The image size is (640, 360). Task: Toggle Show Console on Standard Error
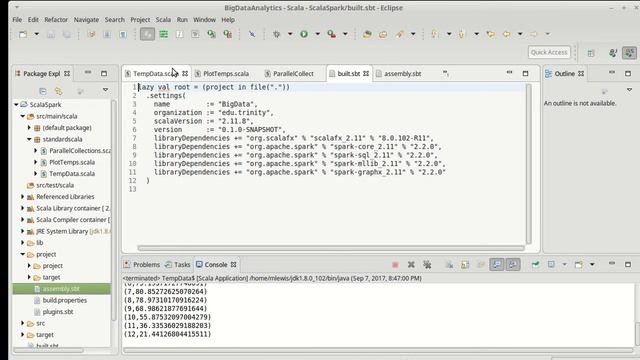(x=513, y=264)
